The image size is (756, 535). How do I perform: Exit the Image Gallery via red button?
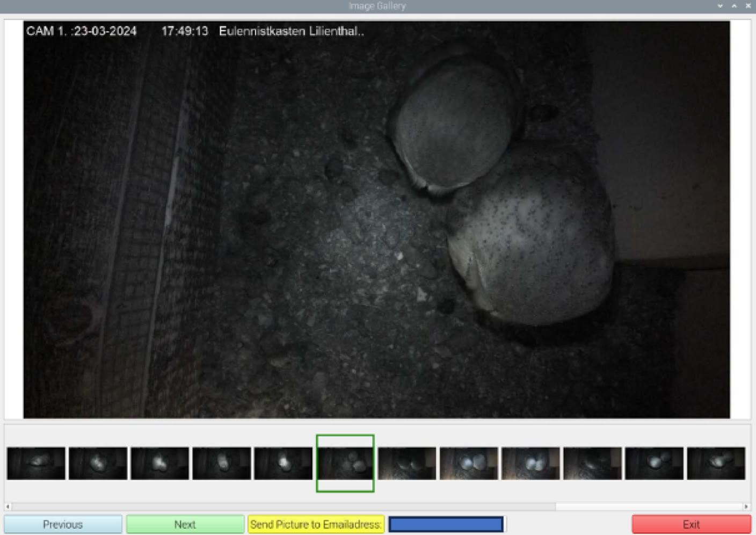(691, 524)
